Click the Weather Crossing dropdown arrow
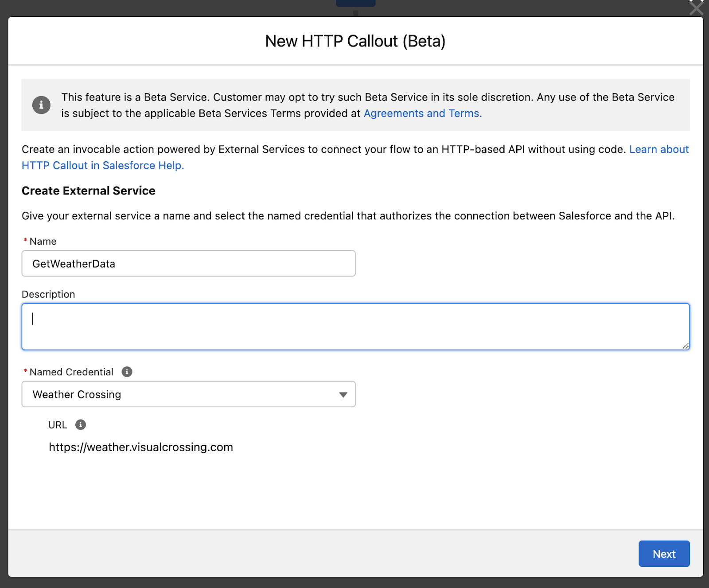 click(343, 394)
